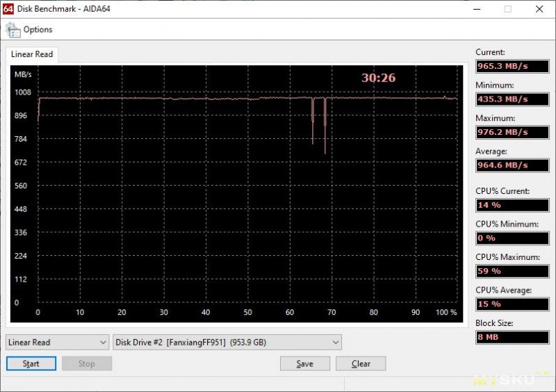Click the Start button
Viewport: 556px width, 392px height.
pos(31,364)
